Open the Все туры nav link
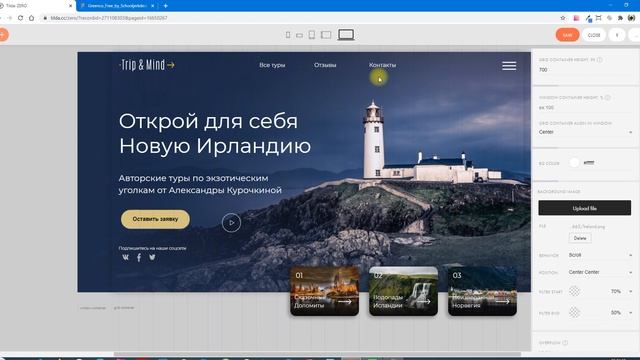640x360 pixels. pos(272,65)
